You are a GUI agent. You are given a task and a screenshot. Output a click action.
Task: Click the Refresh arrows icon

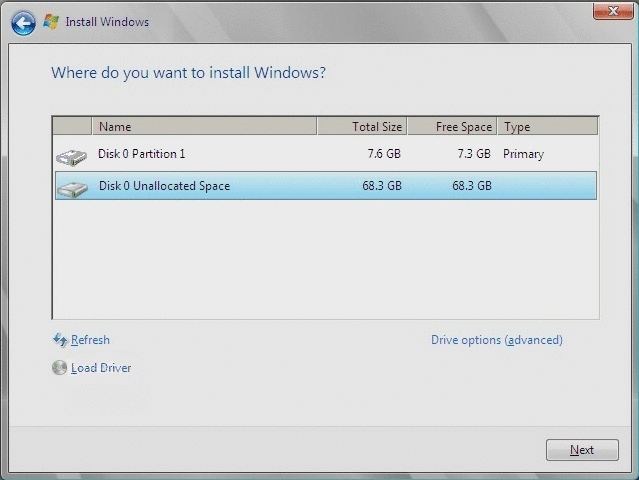pyautogui.click(x=60, y=340)
